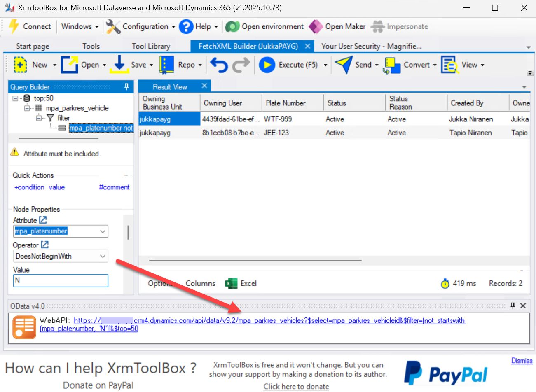Pin the OData v4.0 panel
This screenshot has width=536, height=392.
click(x=513, y=306)
